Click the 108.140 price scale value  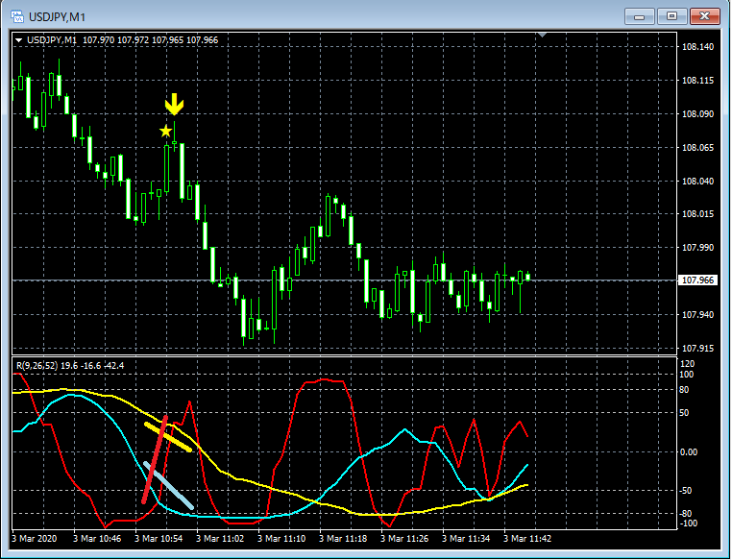coord(697,47)
